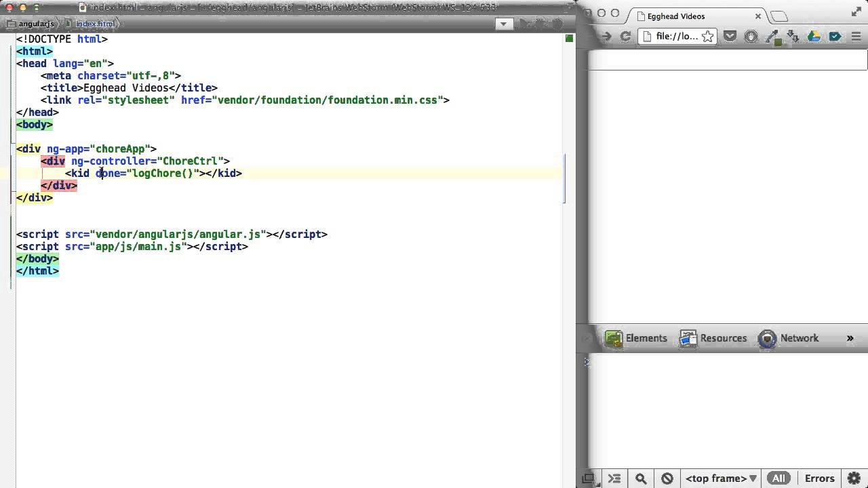
Task: Close the Egghead Videos tab
Action: point(759,16)
